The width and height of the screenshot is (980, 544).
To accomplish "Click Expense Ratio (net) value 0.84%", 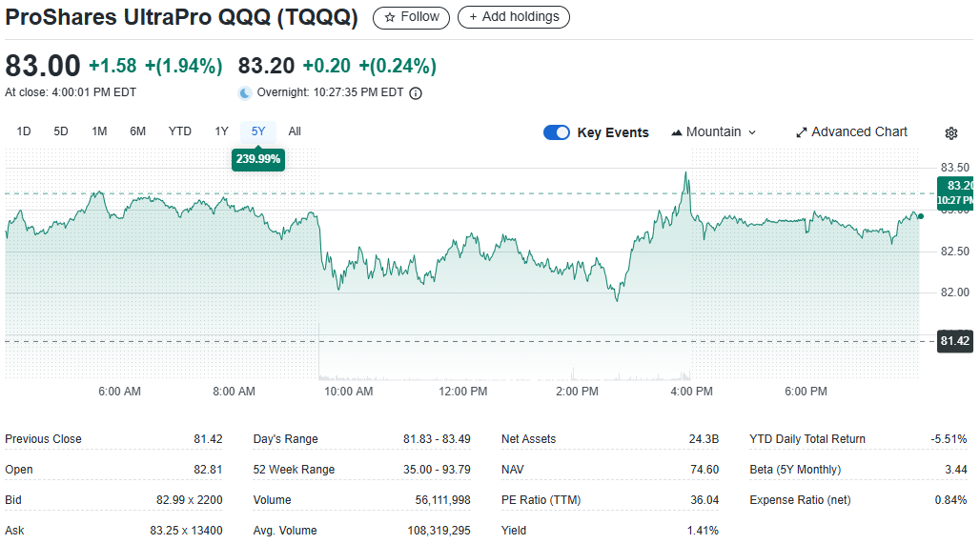I will coord(950,500).
